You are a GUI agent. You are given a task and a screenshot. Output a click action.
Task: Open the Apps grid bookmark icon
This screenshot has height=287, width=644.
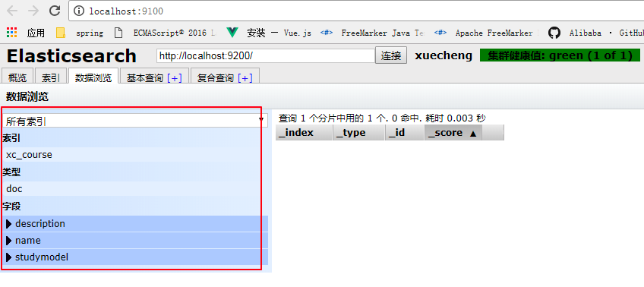pos(12,33)
